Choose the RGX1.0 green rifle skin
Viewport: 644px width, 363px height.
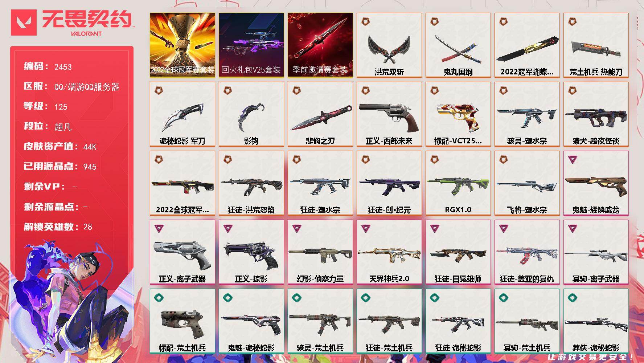458,183
